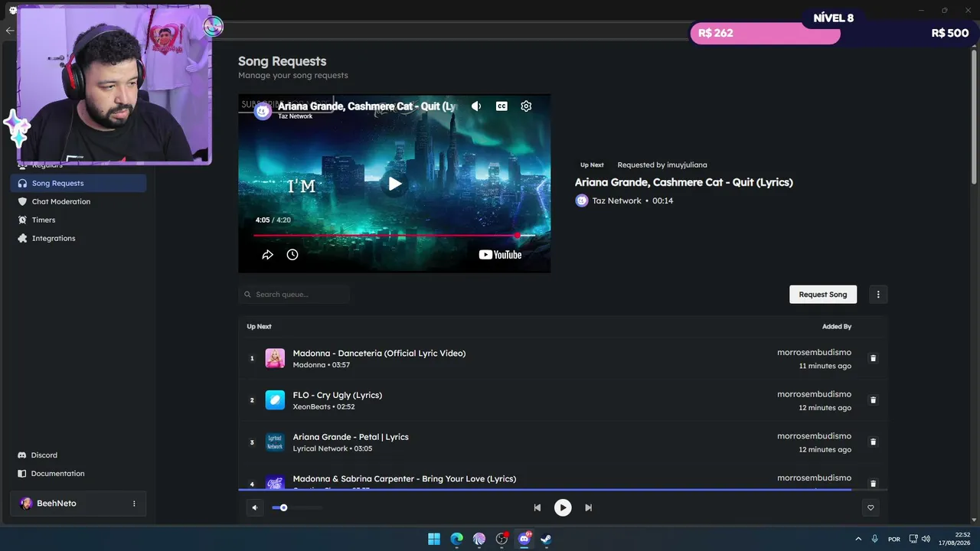This screenshot has height=551, width=980.
Task: Open Discord from the taskbar
Action: point(524,539)
